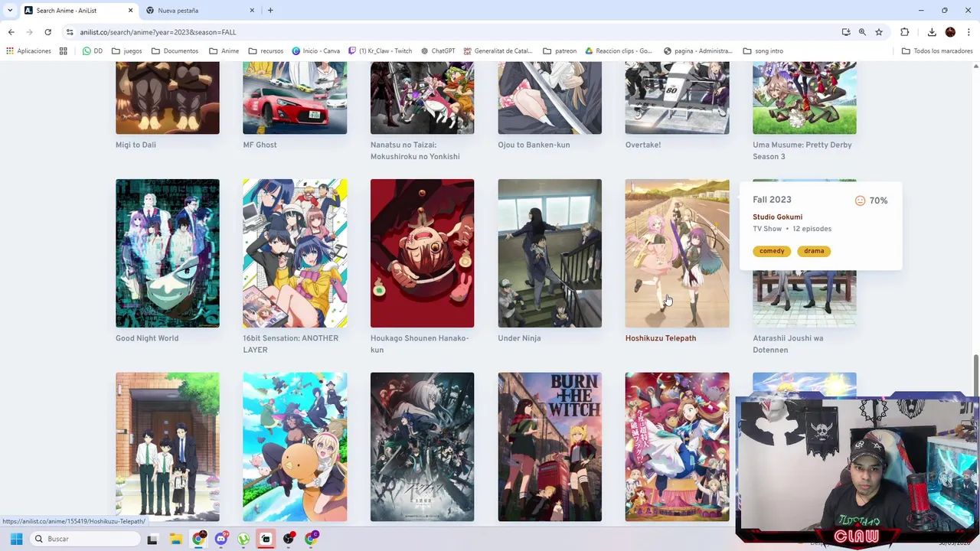This screenshot has width=980, height=551.
Task: Open Nanatsu no Taizai: Mokushiroku no Yonkishi title
Action: (x=415, y=151)
